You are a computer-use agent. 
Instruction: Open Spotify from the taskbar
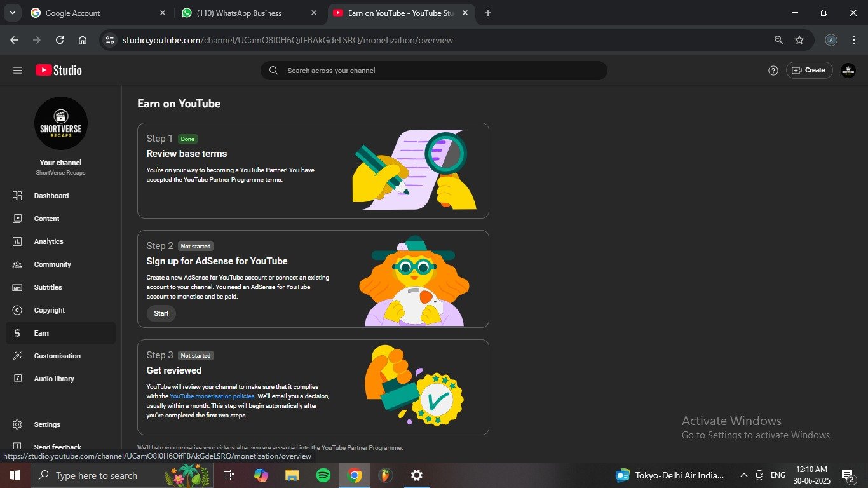tap(323, 475)
